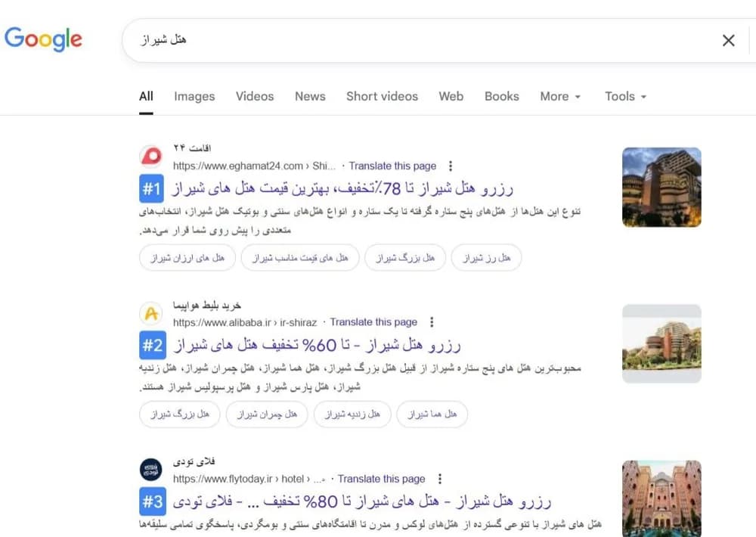
Task: Select chip هتل های قیمت مناسب شیراز
Action: (300, 258)
